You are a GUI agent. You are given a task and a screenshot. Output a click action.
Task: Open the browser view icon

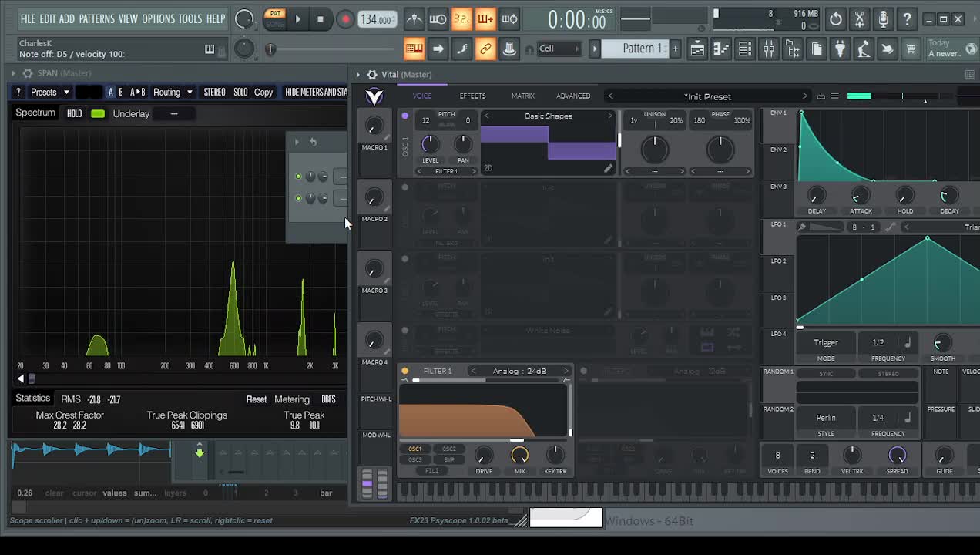792,49
